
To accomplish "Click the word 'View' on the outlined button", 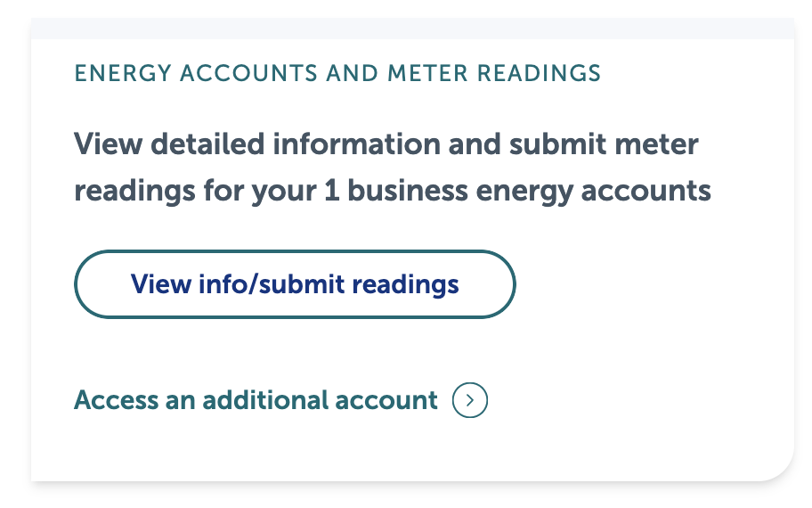I will tap(160, 284).
